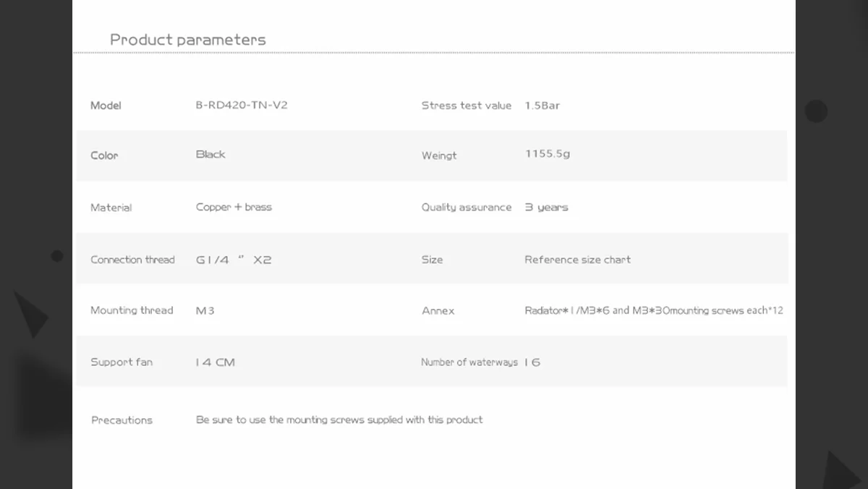Click the Radiator and mounting screws annex text
Image resolution: width=868 pixels, height=489 pixels.
pyautogui.click(x=653, y=311)
